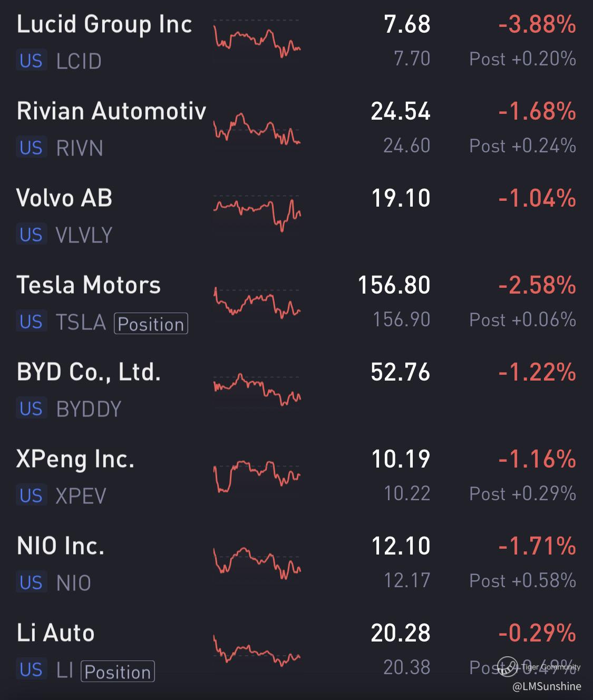Tap the US badge next to RIVN
The width and height of the screenshot is (593, 700).
[31, 148]
